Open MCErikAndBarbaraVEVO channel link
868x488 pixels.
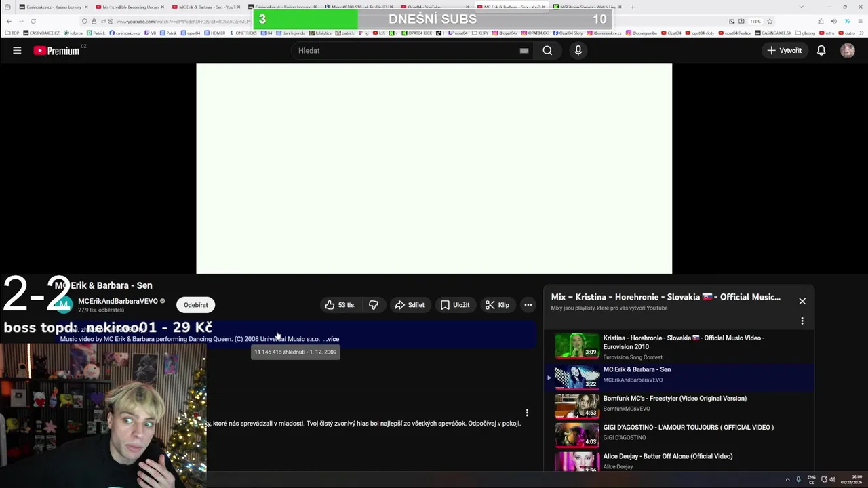(117, 301)
